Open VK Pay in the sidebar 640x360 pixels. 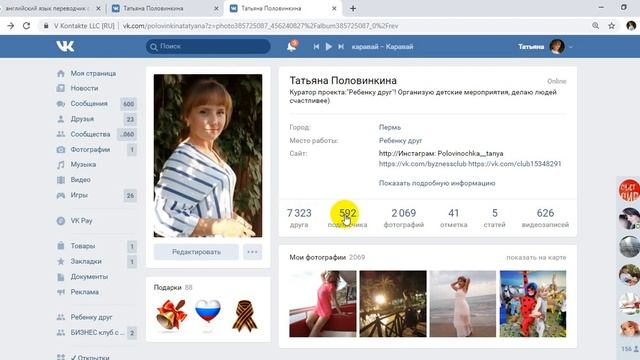81,221
